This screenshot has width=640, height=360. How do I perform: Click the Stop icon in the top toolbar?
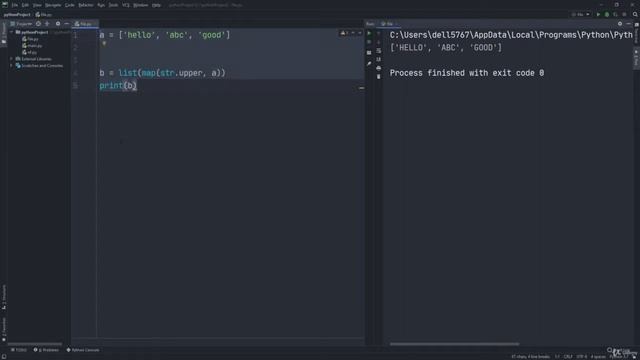click(x=624, y=15)
